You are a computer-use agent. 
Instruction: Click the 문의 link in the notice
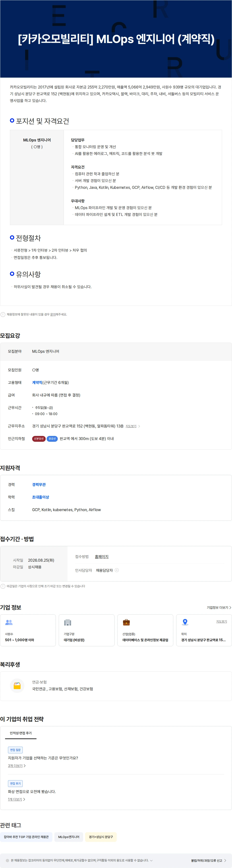coord(53,314)
